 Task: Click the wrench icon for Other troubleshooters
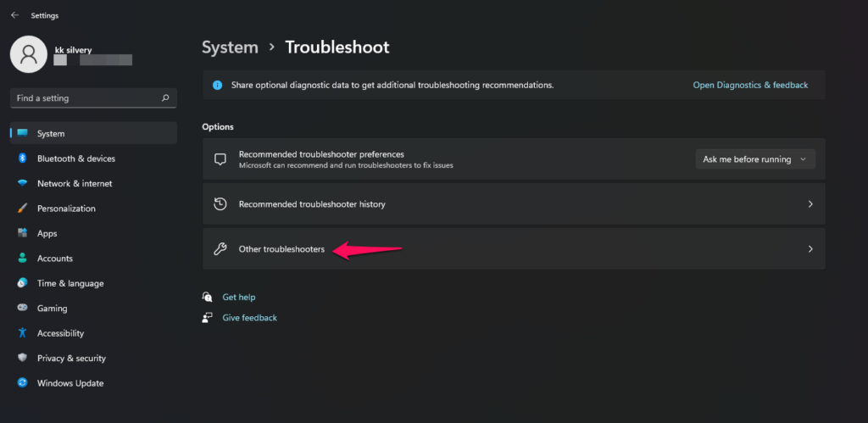pos(220,249)
